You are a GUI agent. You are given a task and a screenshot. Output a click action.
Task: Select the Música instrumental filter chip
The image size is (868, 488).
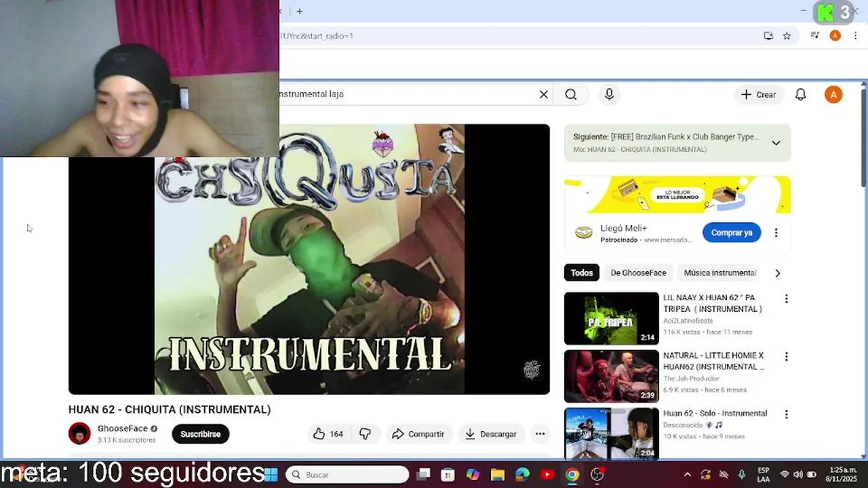[719, 272]
